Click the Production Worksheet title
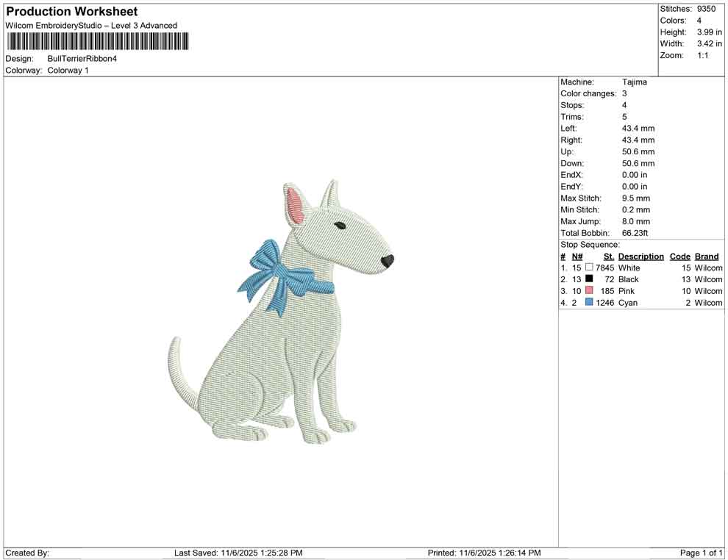Screen dimensions: 728x560 click(x=71, y=12)
